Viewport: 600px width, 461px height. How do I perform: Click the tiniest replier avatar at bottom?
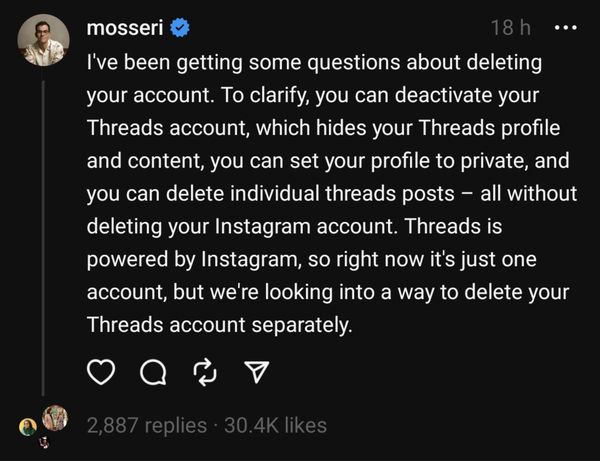click(43, 442)
